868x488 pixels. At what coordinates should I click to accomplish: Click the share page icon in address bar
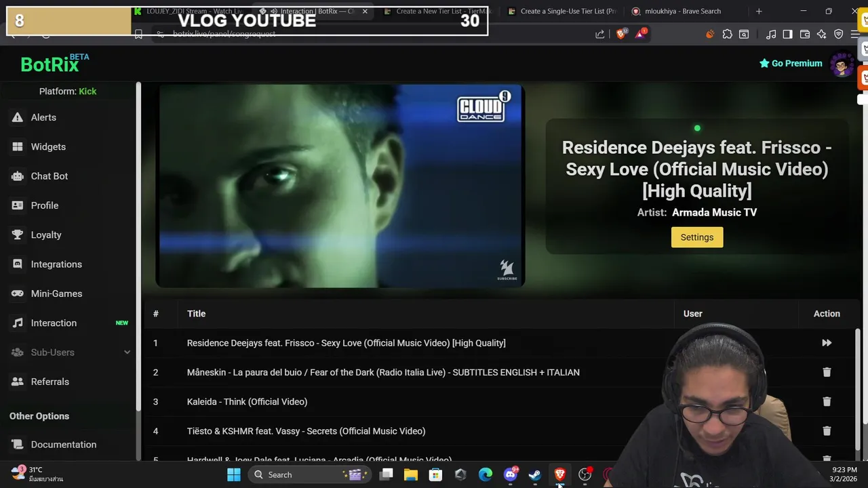(600, 34)
